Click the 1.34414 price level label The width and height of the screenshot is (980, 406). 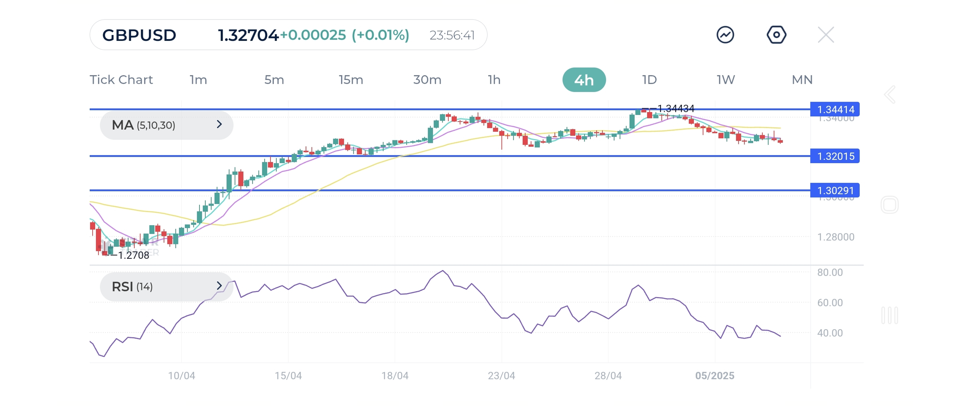[x=834, y=109]
